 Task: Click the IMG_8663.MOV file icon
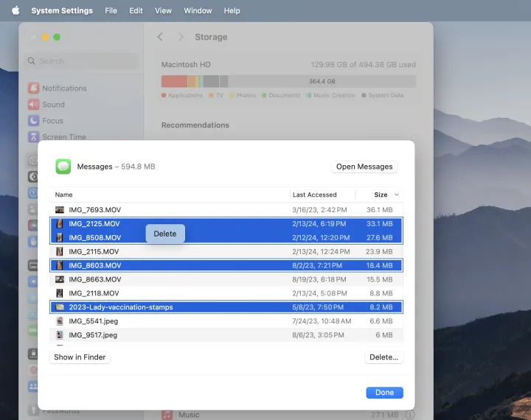(x=60, y=279)
